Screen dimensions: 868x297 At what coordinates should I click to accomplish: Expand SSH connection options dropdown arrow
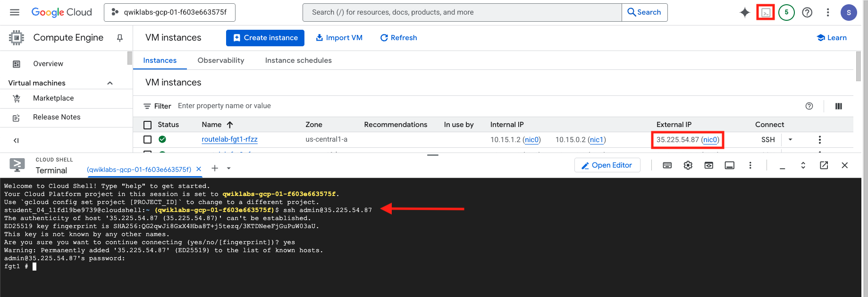[x=790, y=140]
